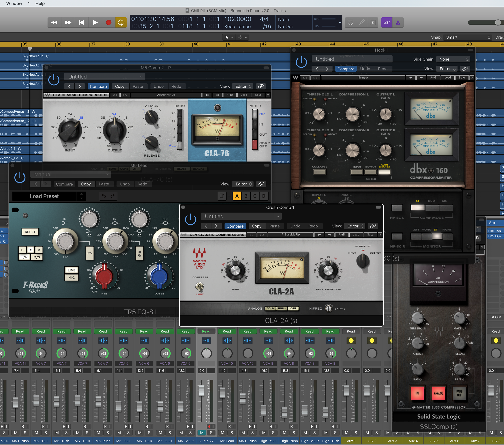
Task: Toggle the yellow Cycle loop button
Action: coord(121,22)
